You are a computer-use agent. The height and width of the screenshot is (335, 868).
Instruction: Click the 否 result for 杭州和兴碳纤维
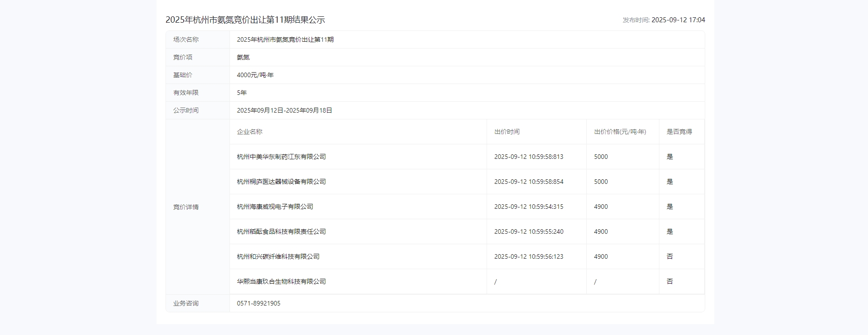669,256
